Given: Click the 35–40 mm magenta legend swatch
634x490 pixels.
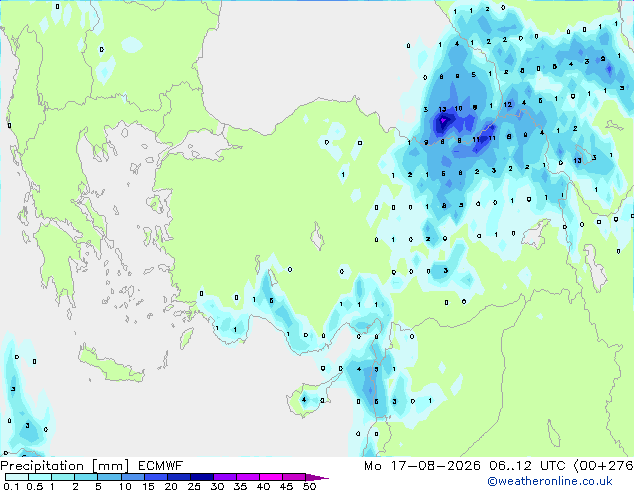Looking at the screenshot, I should [247, 477].
